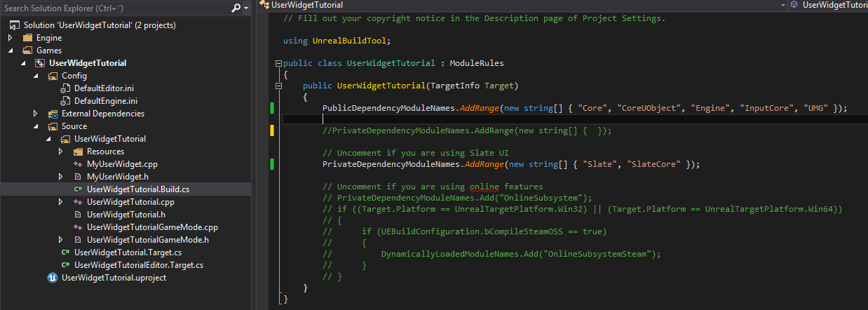
Task: Collapse the Config filter node
Action: click(36, 76)
